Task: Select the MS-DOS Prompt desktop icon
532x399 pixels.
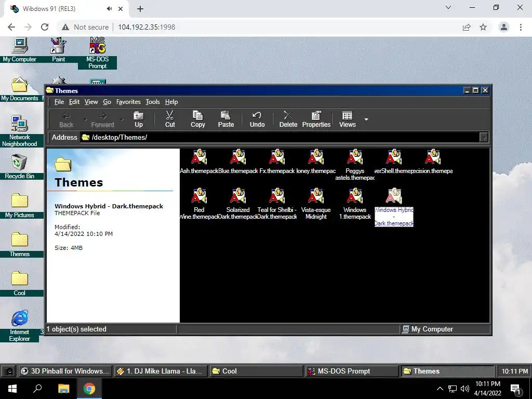Action: 97,54
